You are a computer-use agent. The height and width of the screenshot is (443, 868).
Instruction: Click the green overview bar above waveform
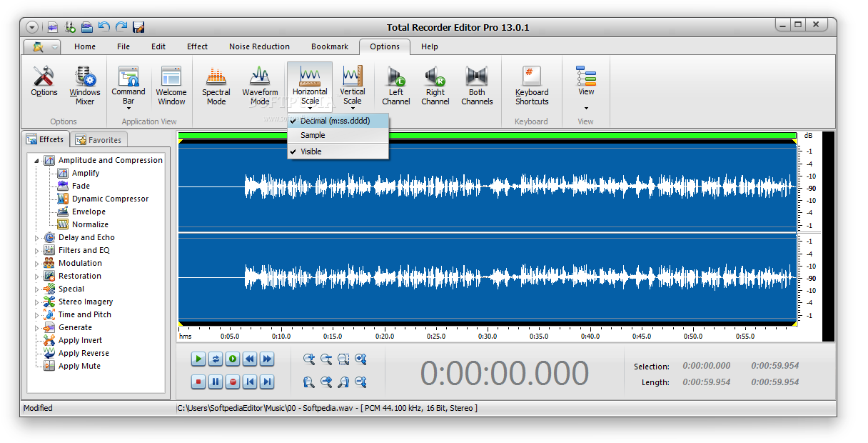(x=487, y=135)
